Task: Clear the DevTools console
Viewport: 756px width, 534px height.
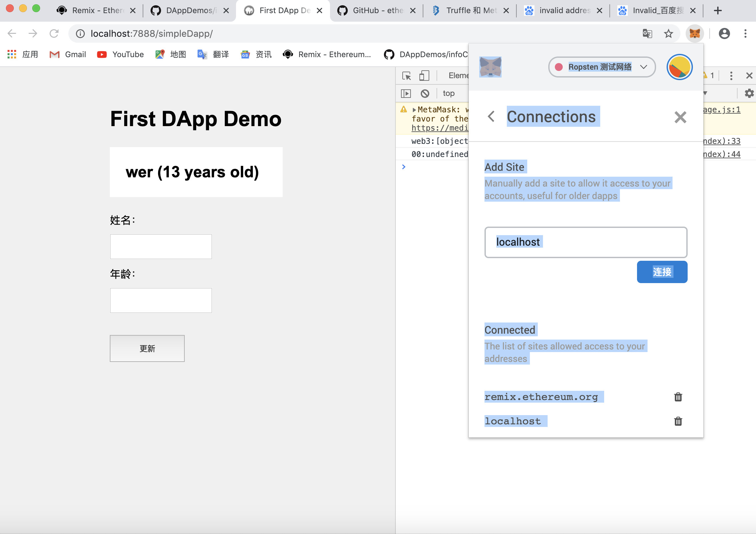Action: (425, 94)
